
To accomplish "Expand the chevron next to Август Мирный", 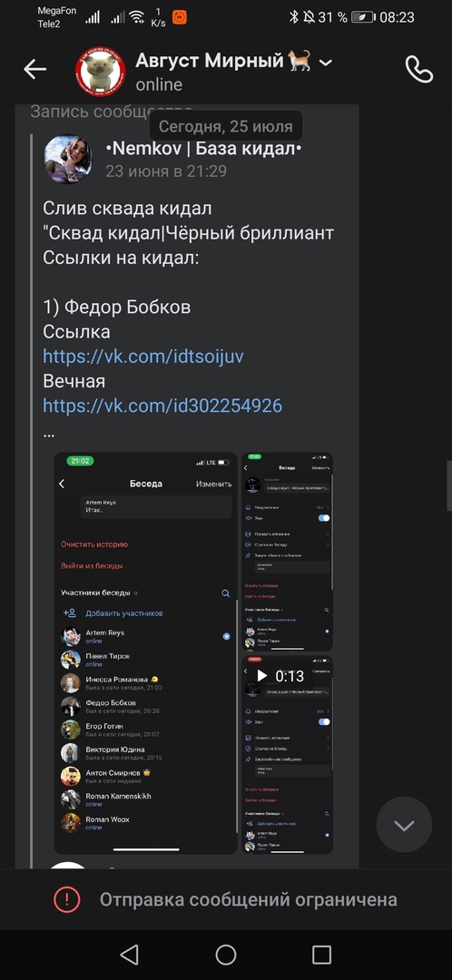I will [326, 63].
